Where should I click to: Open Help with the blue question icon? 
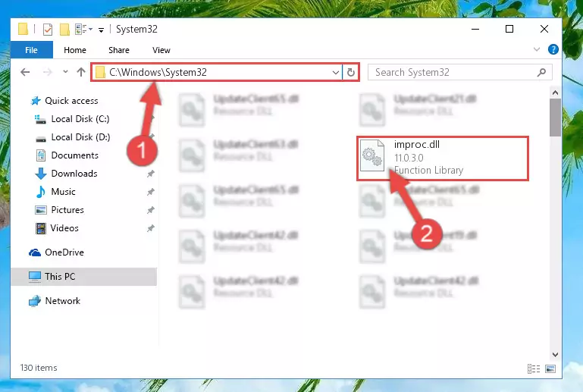click(553, 49)
